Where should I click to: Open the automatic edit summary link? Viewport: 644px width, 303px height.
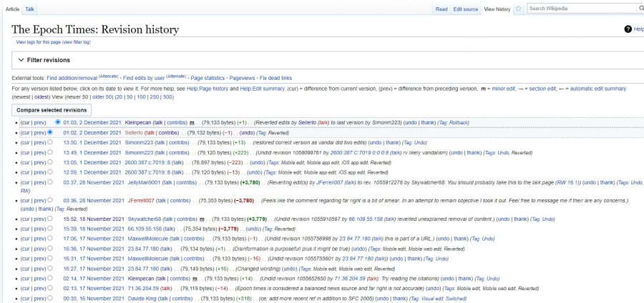tap(598, 89)
